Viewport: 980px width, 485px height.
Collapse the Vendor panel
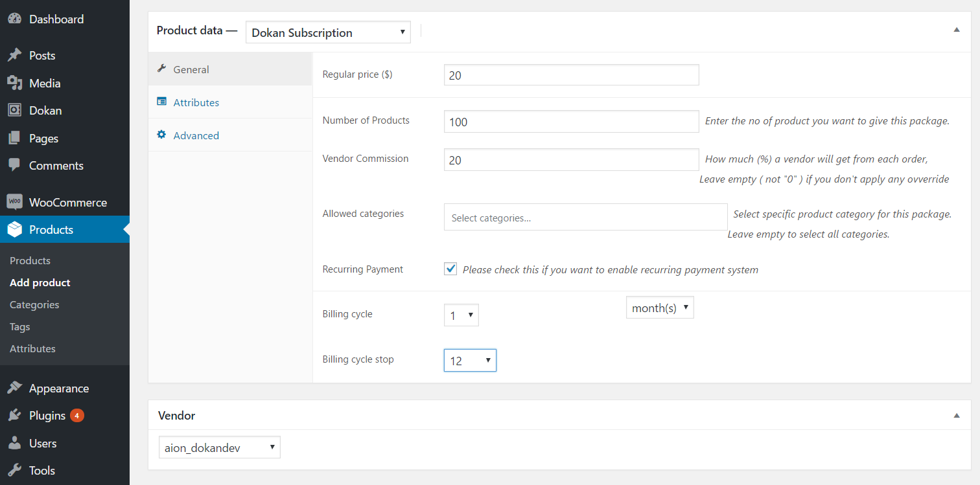click(957, 416)
